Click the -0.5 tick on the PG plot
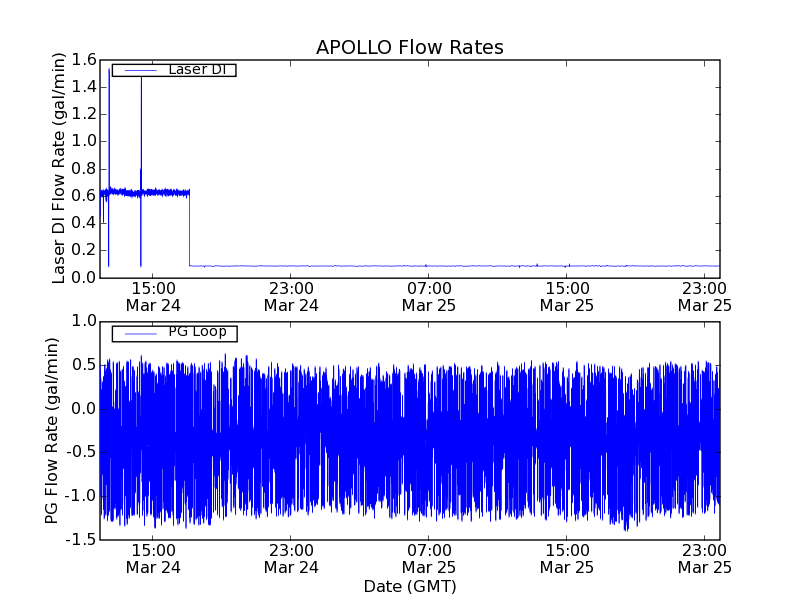This screenshot has width=800, height=600. pos(79,452)
